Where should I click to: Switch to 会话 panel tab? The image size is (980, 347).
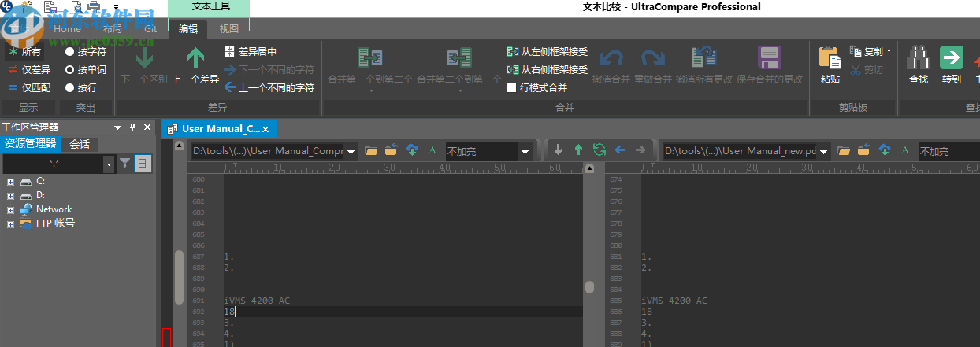(x=80, y=144)
